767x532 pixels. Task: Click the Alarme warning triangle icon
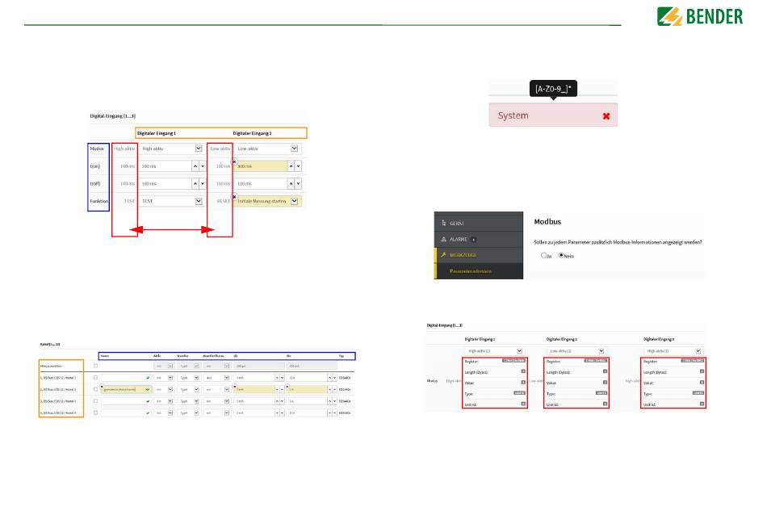click(444, 239)
